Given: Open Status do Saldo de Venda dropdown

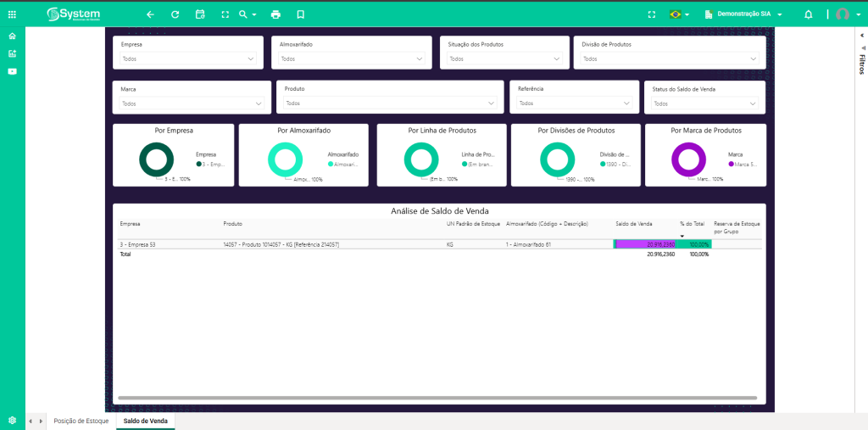Looking at the screenshot, I should click(704, 103).
